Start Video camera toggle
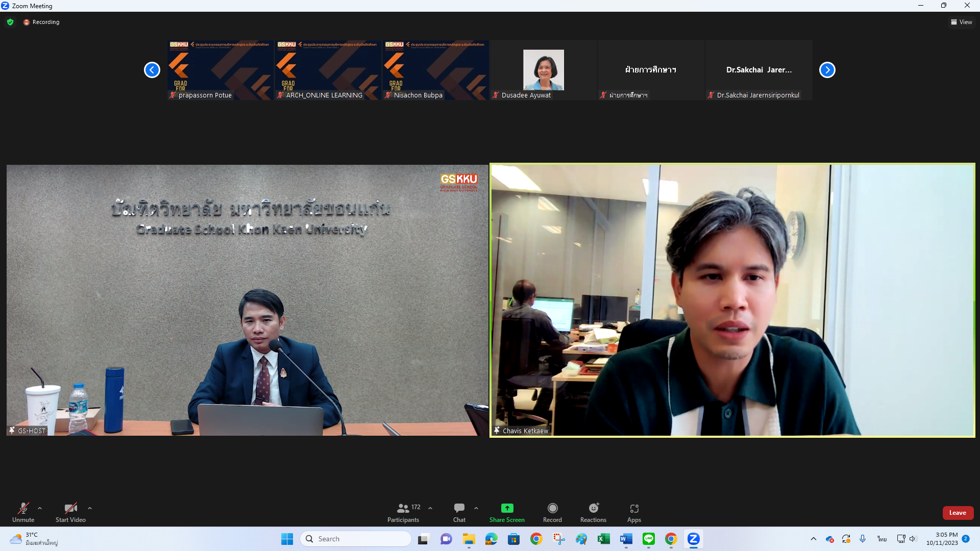 70,512
